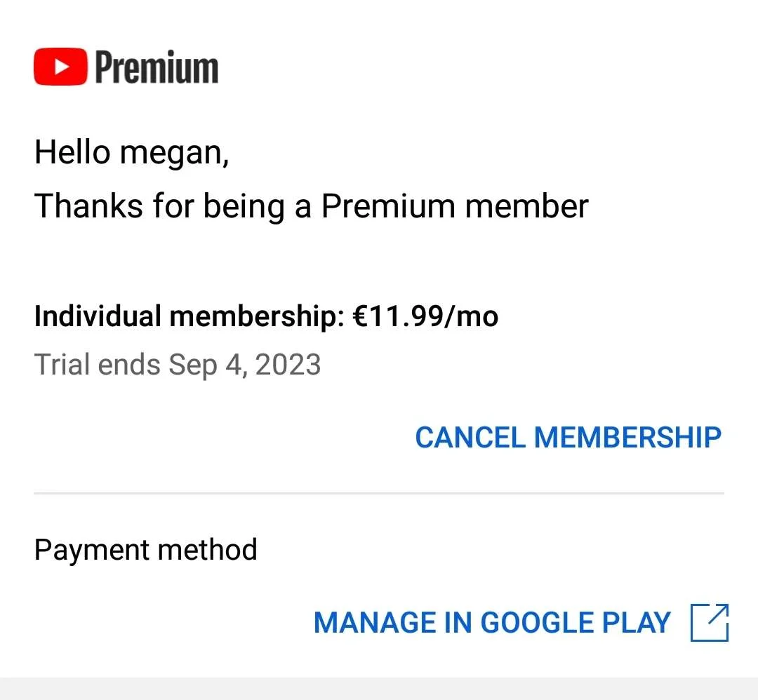Tap the €11.99/mo price
Screen dimensions: 758x700
pos(425,317)
